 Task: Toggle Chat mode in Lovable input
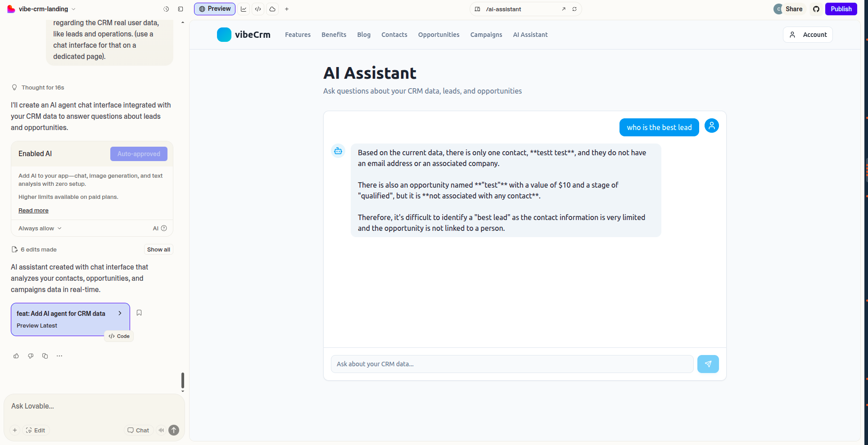[139, 430]
